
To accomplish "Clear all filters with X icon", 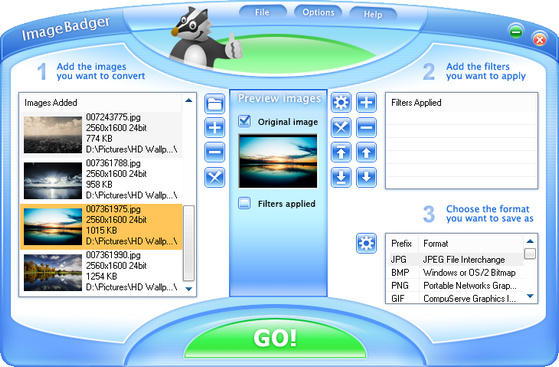I will click(x=341, y=127).
